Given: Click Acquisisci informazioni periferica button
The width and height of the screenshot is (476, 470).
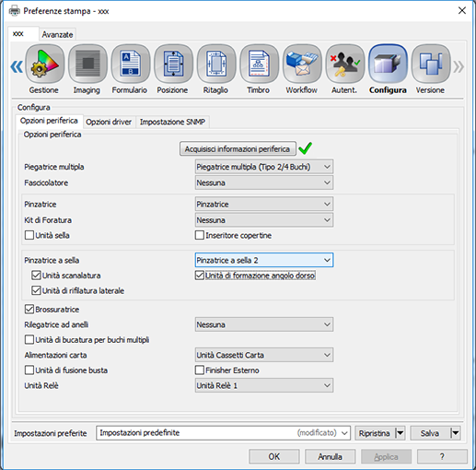Looking at the screenshot, I should point(238,149).
